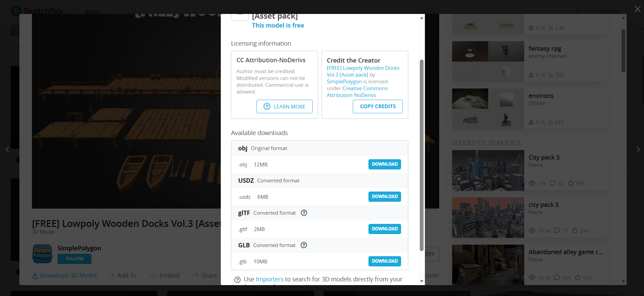Viewport: 644px width, 296px height.
Task: Download the .usdz 6MB file
Action: coord(385,197)
